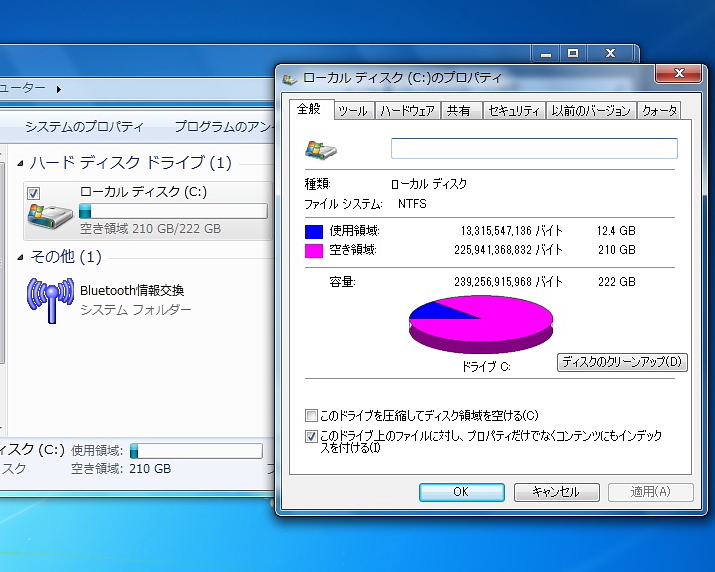Launch ディスクのクリーンアップ(D)

[622, 362]
